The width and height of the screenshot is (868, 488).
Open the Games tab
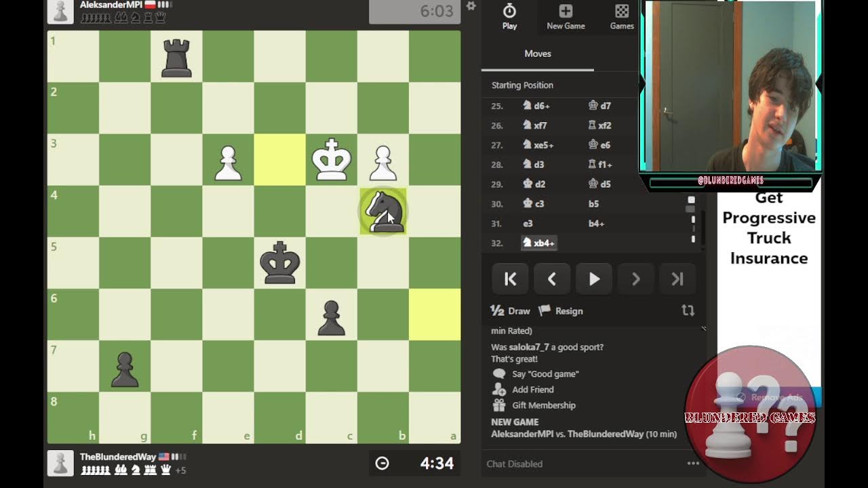(x=622, y=17)
